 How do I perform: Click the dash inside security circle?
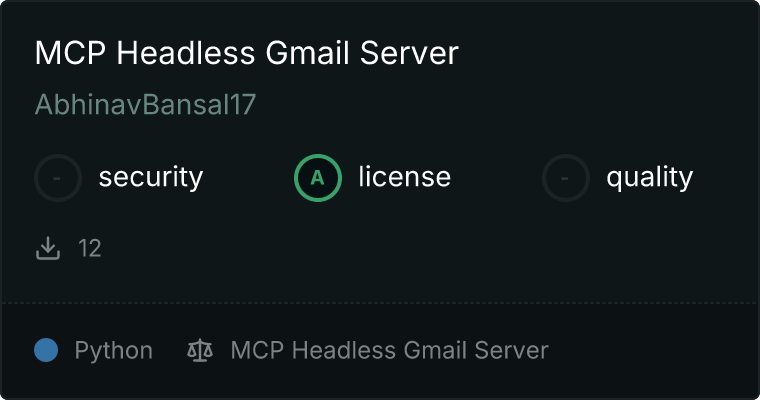(x=57, y=178)
